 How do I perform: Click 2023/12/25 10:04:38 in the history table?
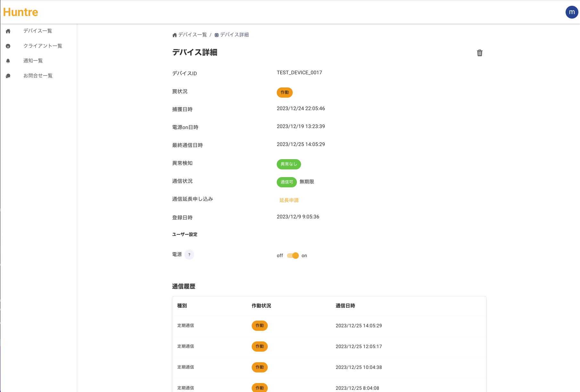[x=359, y=367]
